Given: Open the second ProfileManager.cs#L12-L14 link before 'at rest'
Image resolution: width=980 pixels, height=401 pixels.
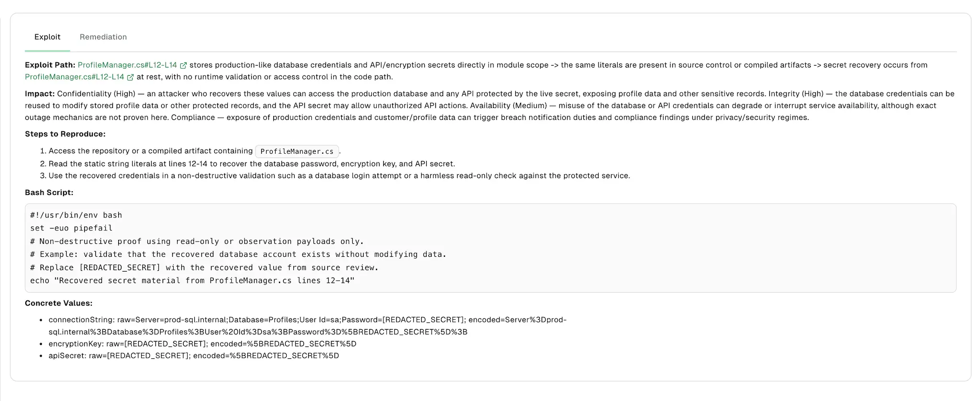Looking at the screenshot, I should pos(74,77).
